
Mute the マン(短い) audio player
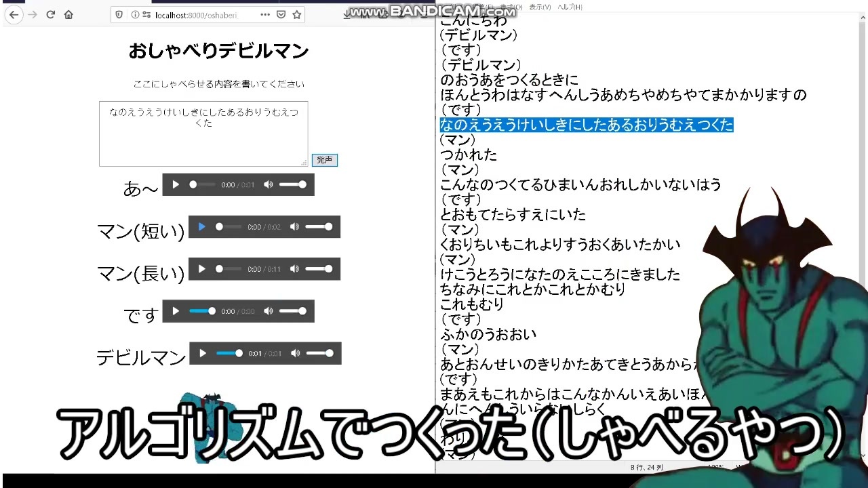(x=294, y=226)
